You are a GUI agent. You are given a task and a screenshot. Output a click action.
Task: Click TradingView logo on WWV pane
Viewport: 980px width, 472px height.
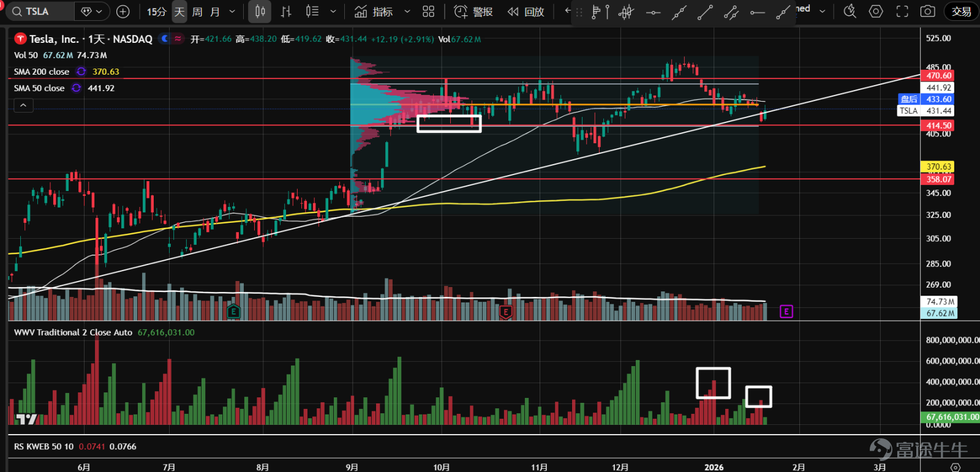[26, 419]
